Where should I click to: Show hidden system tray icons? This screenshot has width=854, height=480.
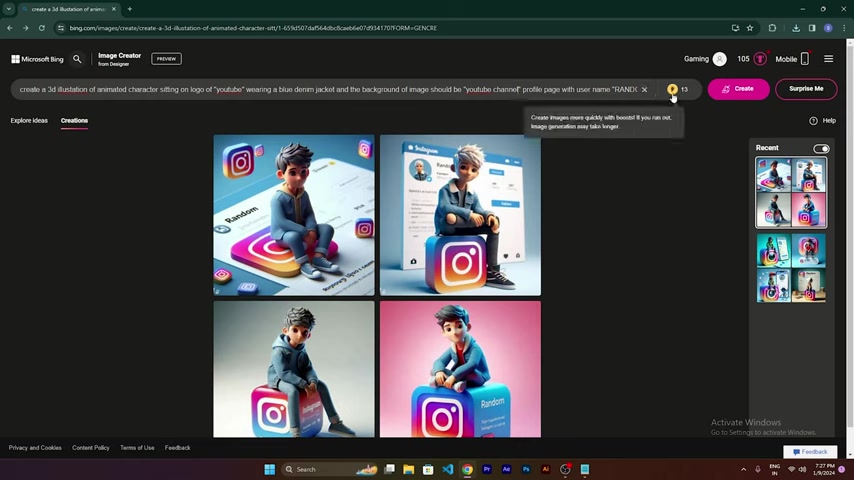click(743, 469)
